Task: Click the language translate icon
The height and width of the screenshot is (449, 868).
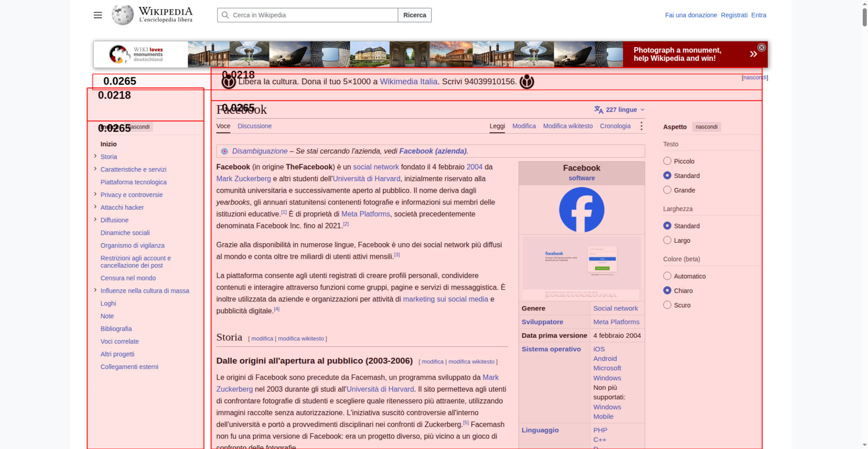Action: (598, 109)
